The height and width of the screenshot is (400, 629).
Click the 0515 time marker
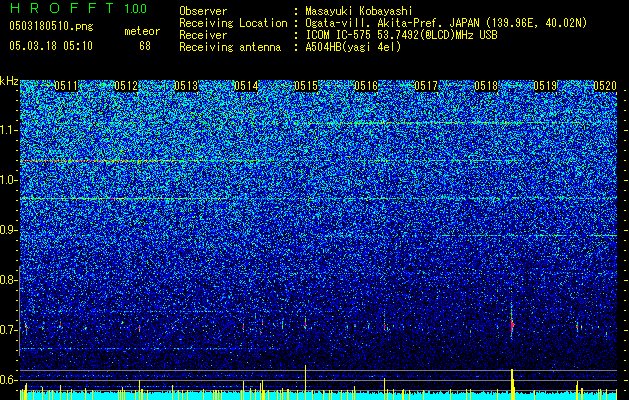(306, 86)
